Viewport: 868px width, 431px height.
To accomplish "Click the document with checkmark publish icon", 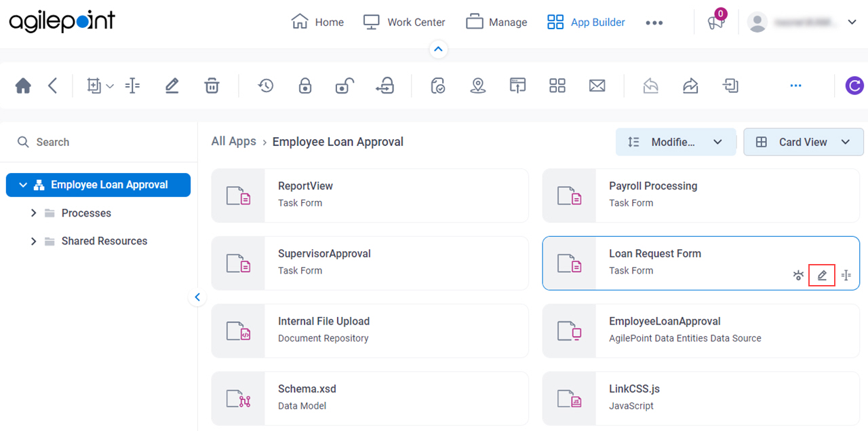I will point(438,86).
